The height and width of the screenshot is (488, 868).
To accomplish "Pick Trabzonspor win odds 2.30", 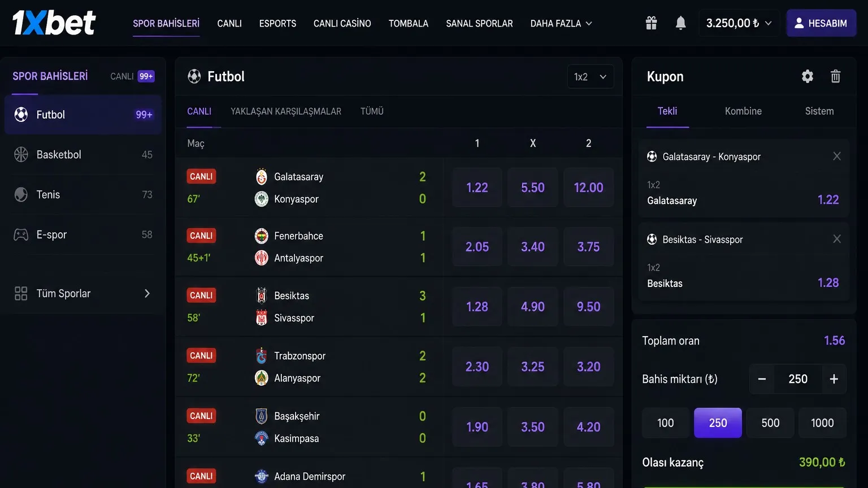I will point(477,367).
